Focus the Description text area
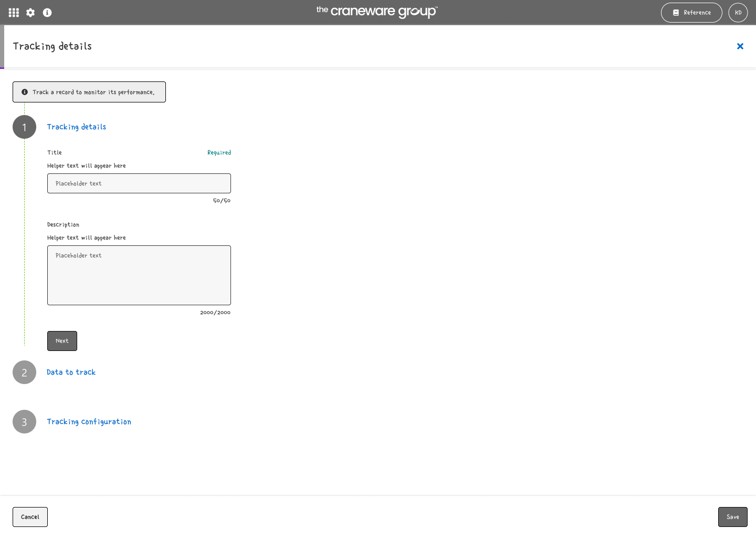 tap(139, 275)
